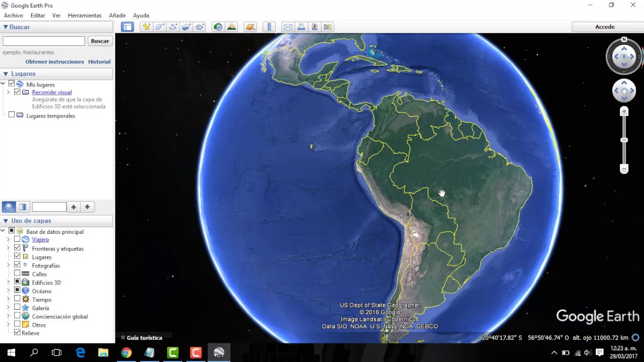This screenshot has width=644, height=362.
Task: Add a polygon from the toolbar
Action: pos(159,27)
